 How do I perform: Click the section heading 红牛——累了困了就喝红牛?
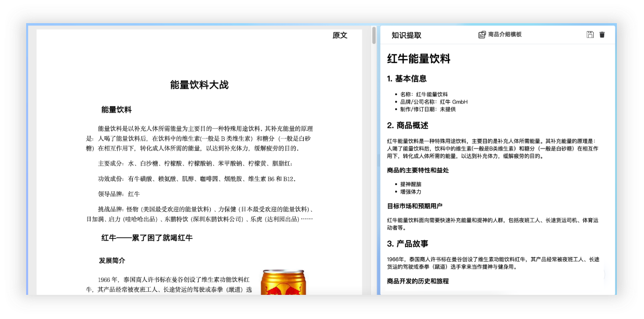[147, 238]
